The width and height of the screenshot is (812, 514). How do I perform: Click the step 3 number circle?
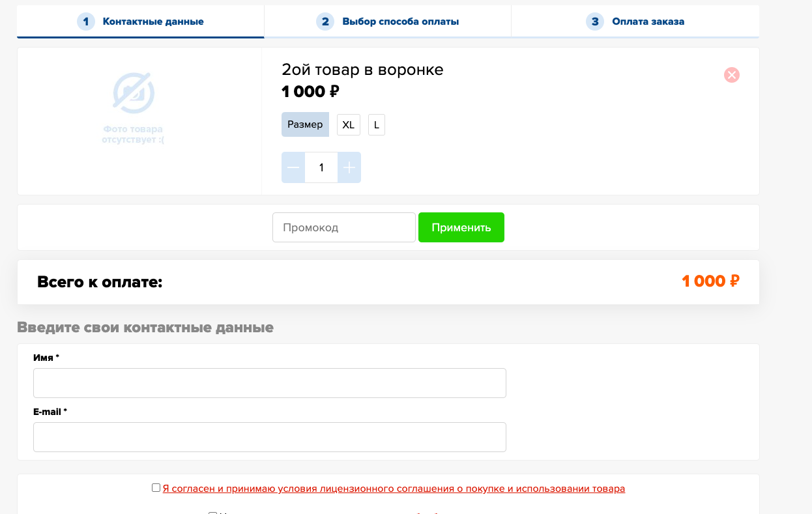pyautogui.click(x=594, y=21)
